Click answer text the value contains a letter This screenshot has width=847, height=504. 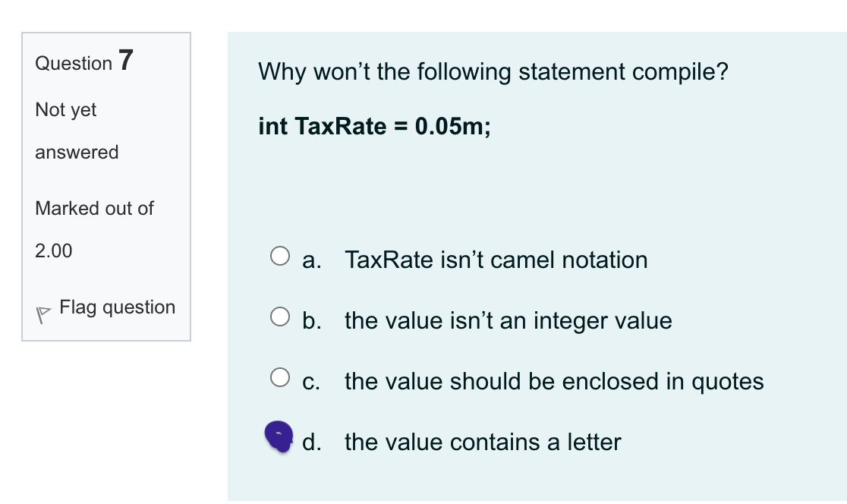pos(483,443)
